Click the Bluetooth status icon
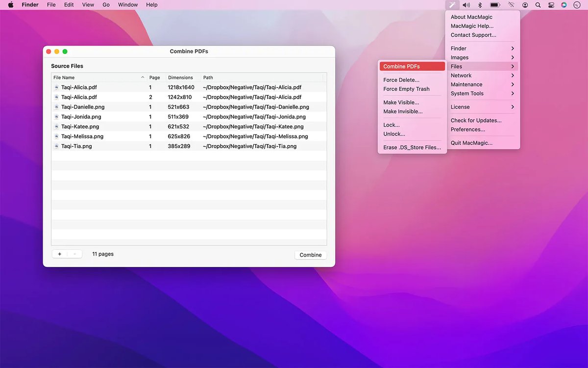588x368 pixels. (x=480, y=5)
